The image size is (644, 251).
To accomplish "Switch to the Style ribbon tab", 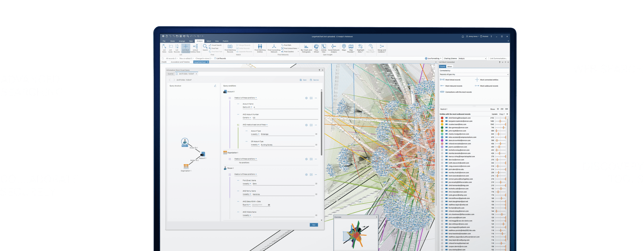I will pyautogui.click(x=191, y=41).
